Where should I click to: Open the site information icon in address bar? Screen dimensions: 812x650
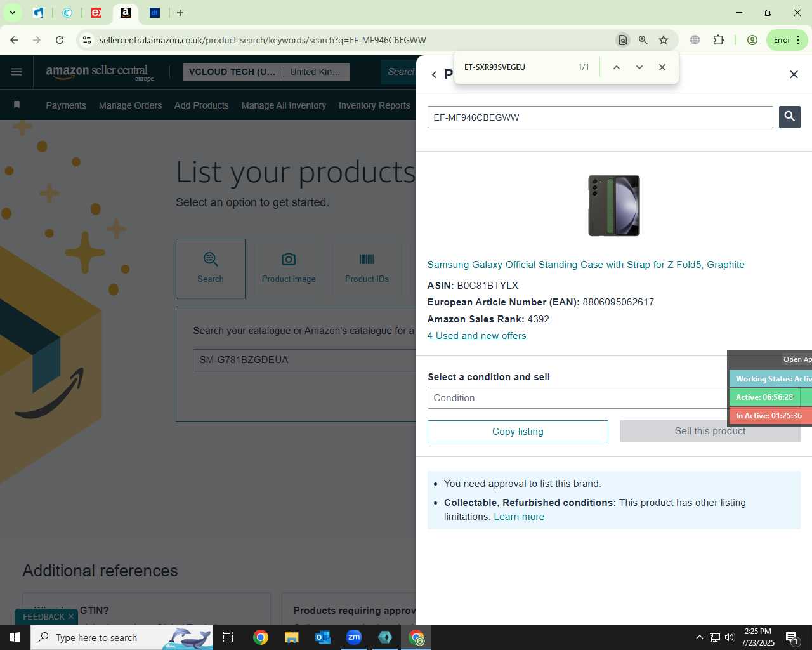click(x=87, y=40)
